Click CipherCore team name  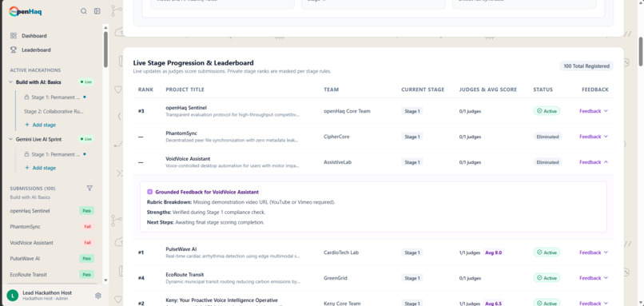336,137
